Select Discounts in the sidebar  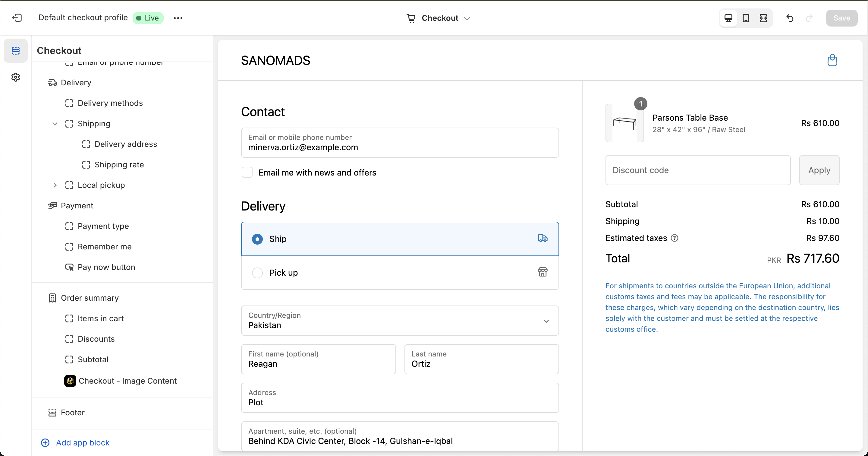tap(96, 339)
